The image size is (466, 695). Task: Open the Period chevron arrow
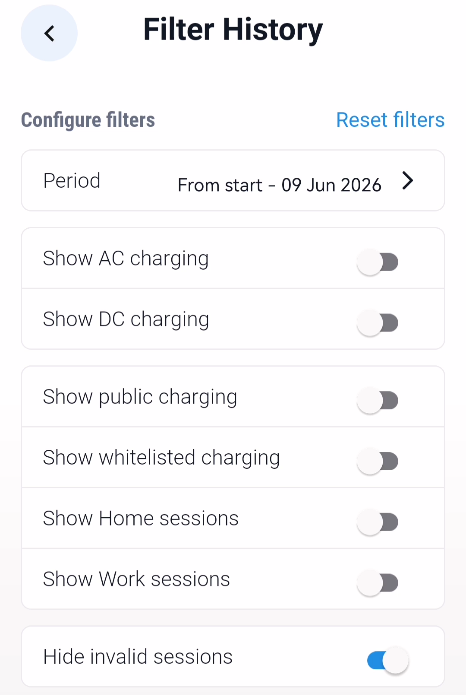(x=407, y=181)
